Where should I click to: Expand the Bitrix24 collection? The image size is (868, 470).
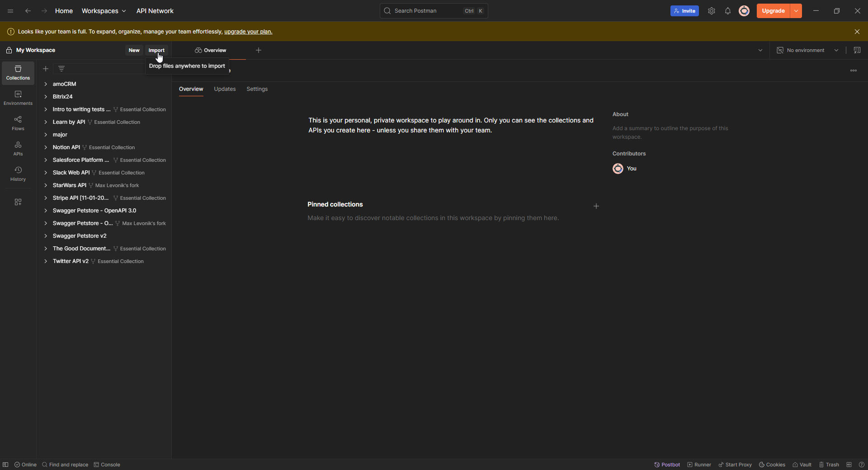(46, 97)
